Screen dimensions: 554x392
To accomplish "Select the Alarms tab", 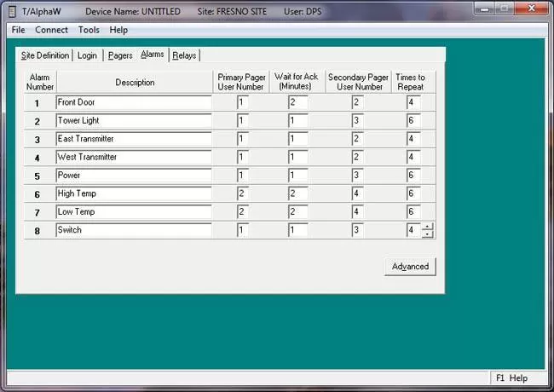I will (x=153, y=55).
